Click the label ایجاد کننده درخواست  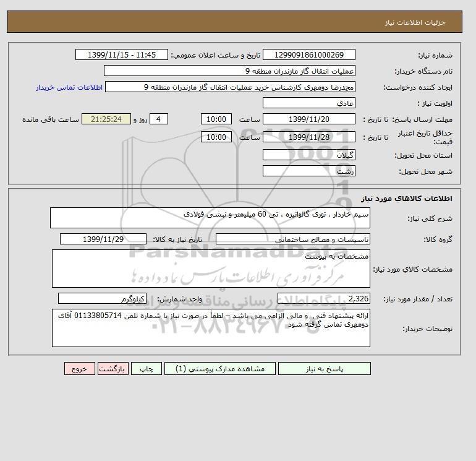click(x=418, y=88)
